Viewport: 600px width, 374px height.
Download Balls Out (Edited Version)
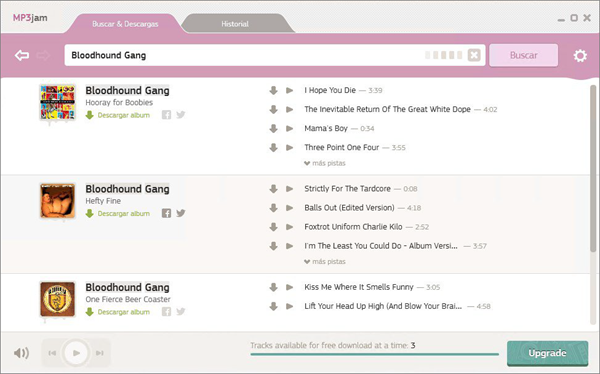(273, 208)
